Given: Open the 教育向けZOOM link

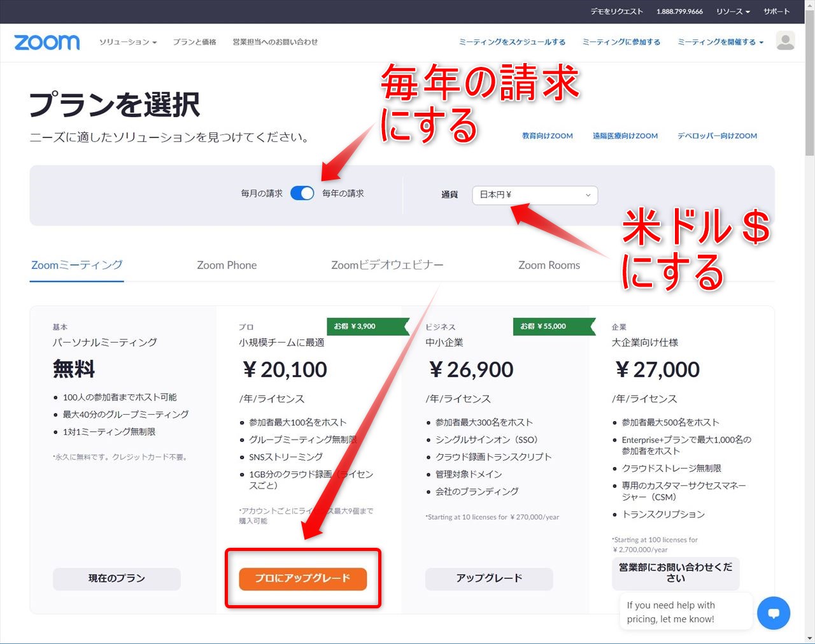Looking at the screenshot, I should click(548, 136).
